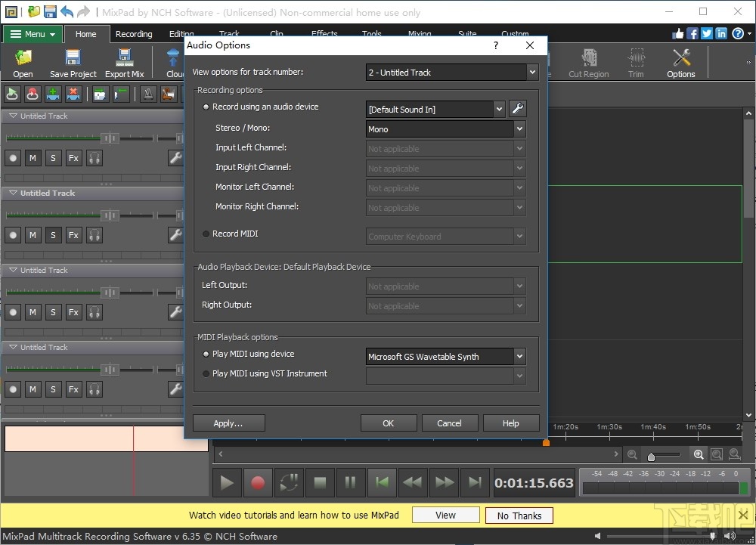This screenshot has height=545, width=756.
Task: Switch to the Recording ribbon tab
Action: pyautogui.click(x=134, y=34)
